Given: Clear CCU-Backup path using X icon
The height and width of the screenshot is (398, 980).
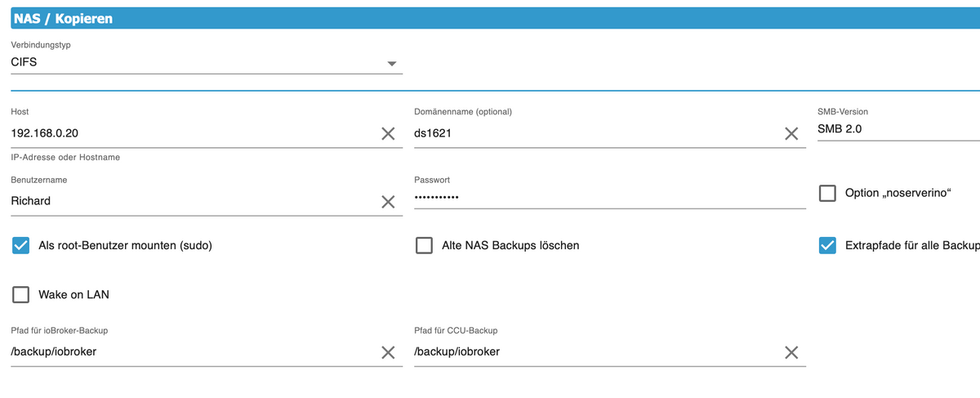Looking at the screenshot, I should tap(791, 352).
